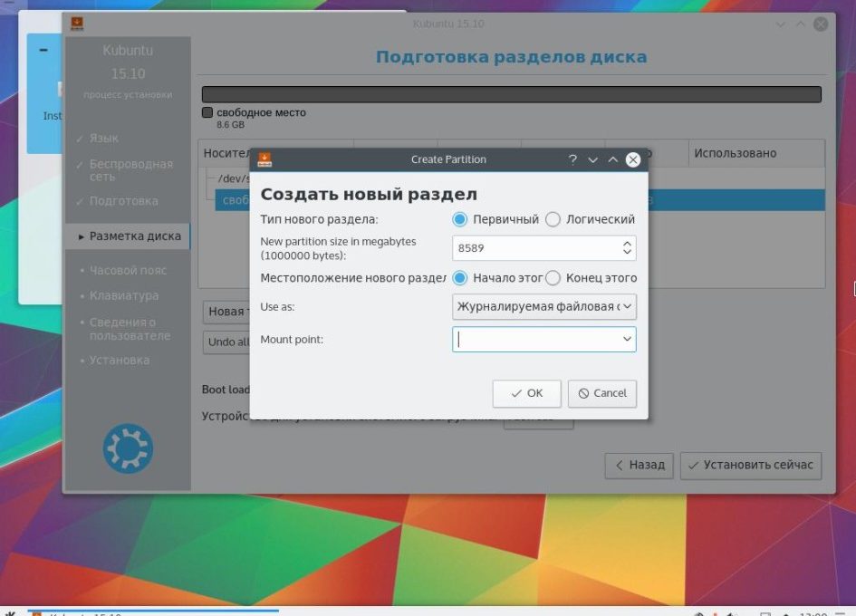The image size is (856, 616).
Task: Click the Kubuntu 15.10 taskbar entry
Action: [153, 612]
